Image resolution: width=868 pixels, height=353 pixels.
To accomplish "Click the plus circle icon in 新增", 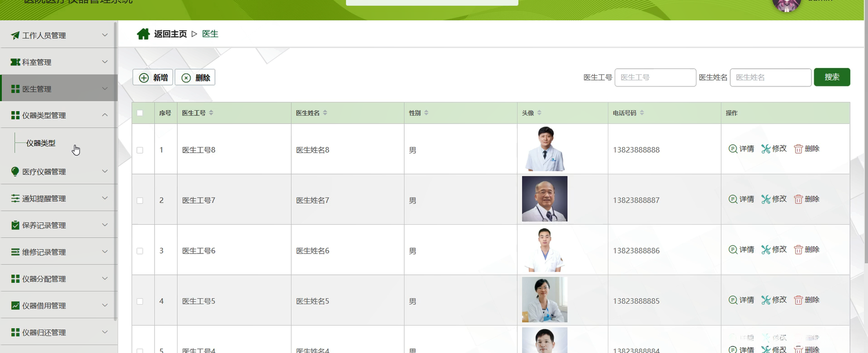I will (x=144, y=78).
